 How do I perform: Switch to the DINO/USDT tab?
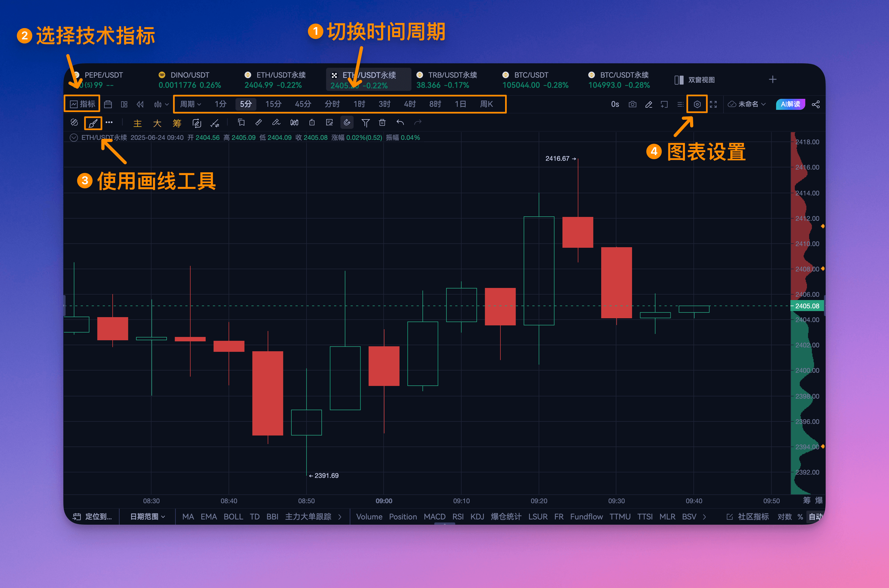pos(189,80)
